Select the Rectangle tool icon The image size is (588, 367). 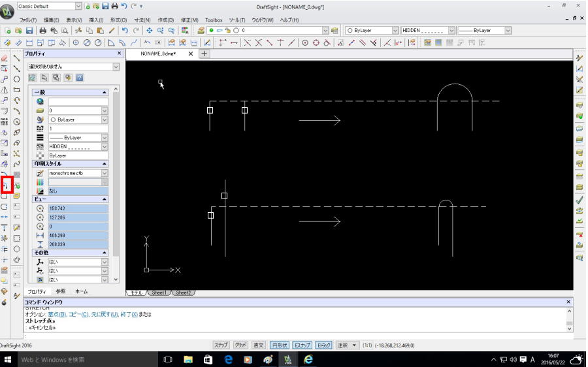[x=16, y=90]
